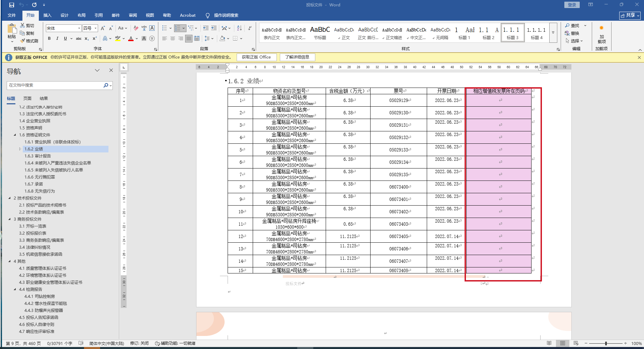Apply the subscript x₂ formatting
The width and height of the screenshot is (644, 349).
click(x=87, y=38)
